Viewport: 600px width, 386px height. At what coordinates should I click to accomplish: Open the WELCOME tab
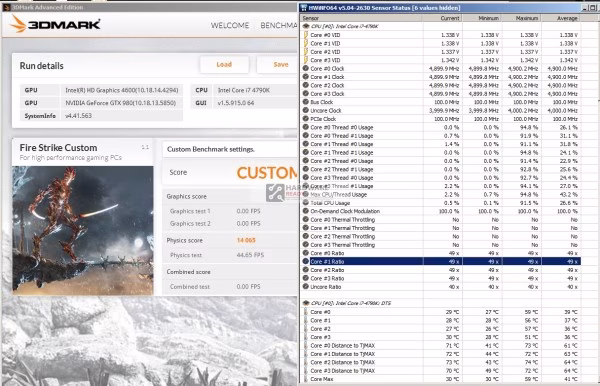[230, 25]
